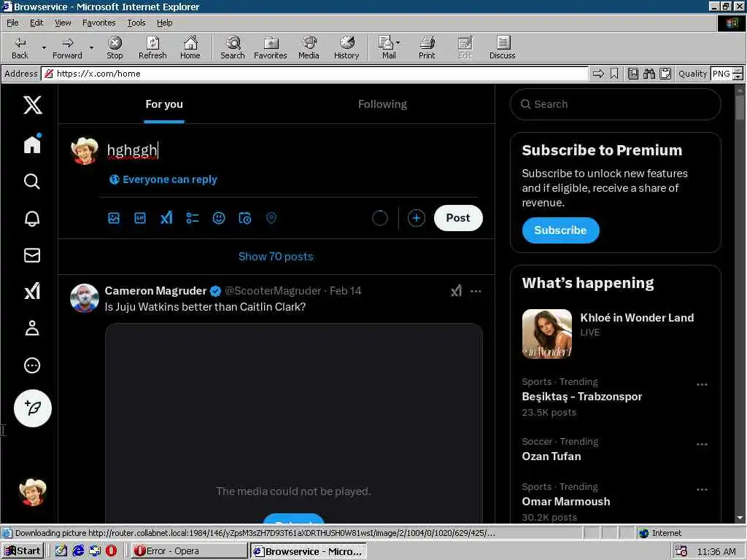747x560 pixels.
Task: Click the address bar URL field
Action: [315, 74]
